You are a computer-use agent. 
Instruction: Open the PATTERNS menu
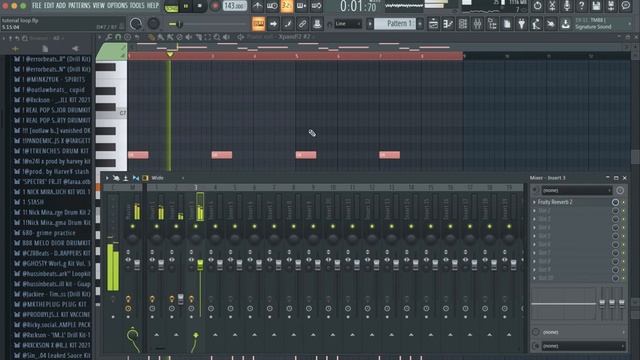[x=79, y=5]
